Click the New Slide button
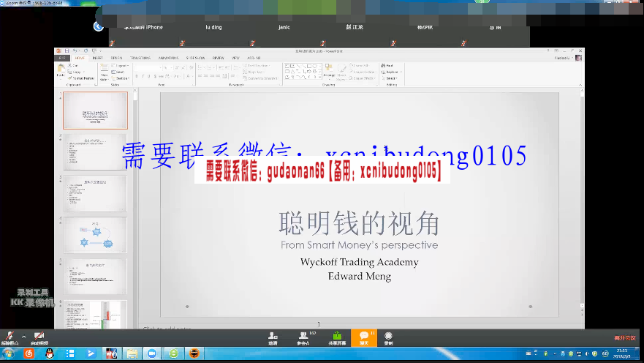 point(105,72)
